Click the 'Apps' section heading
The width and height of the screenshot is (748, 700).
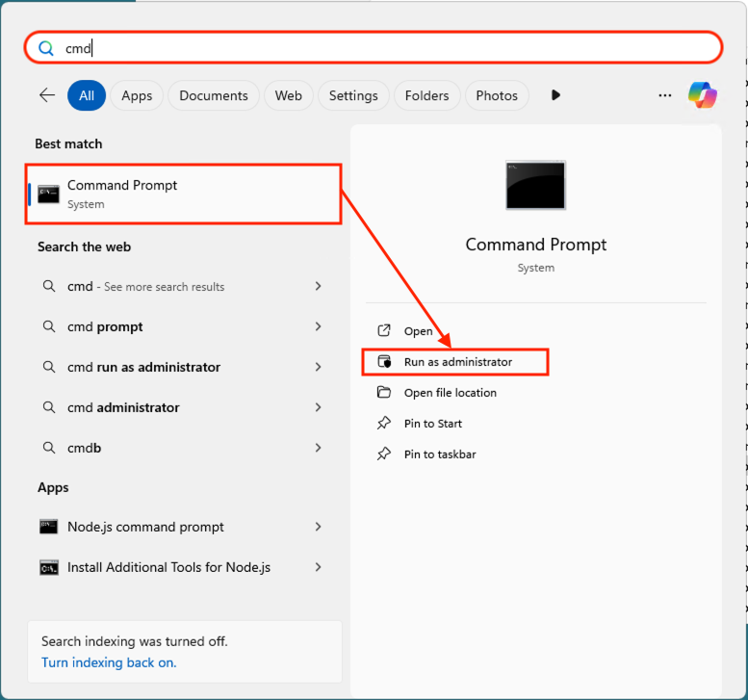(x=53, y=487)
